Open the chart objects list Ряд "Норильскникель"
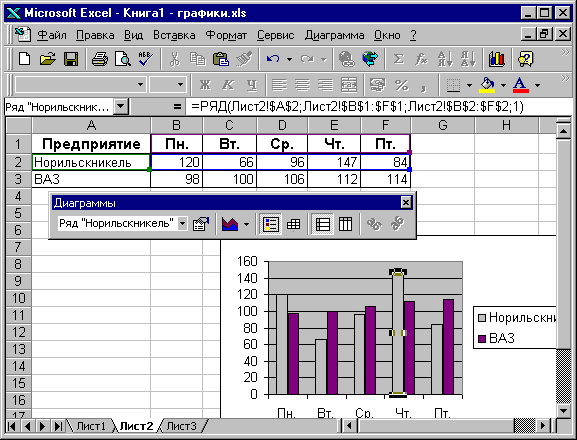This screenshot has width=577, height=440. click(123, 223)
